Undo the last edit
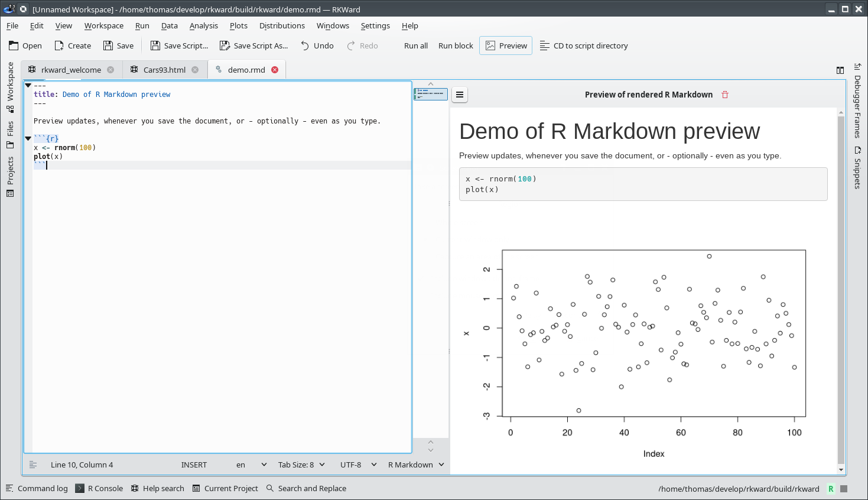The width and height of the screenshot is (868, 500). [x=317, y=46]
